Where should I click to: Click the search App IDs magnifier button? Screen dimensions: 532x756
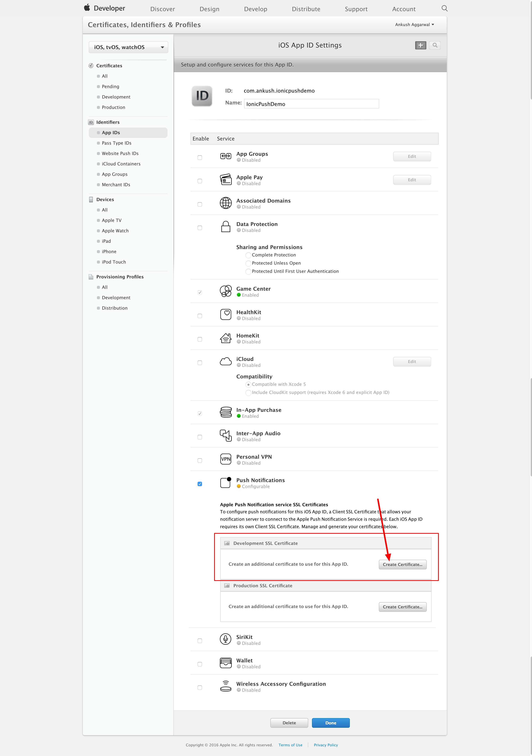[x=435, y=46]
